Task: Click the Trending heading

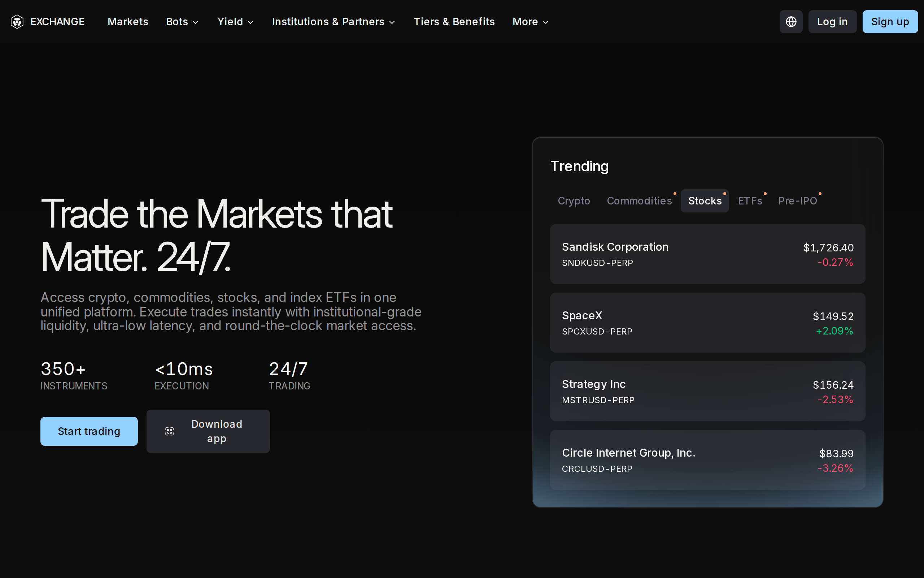Action: point(580,166)
